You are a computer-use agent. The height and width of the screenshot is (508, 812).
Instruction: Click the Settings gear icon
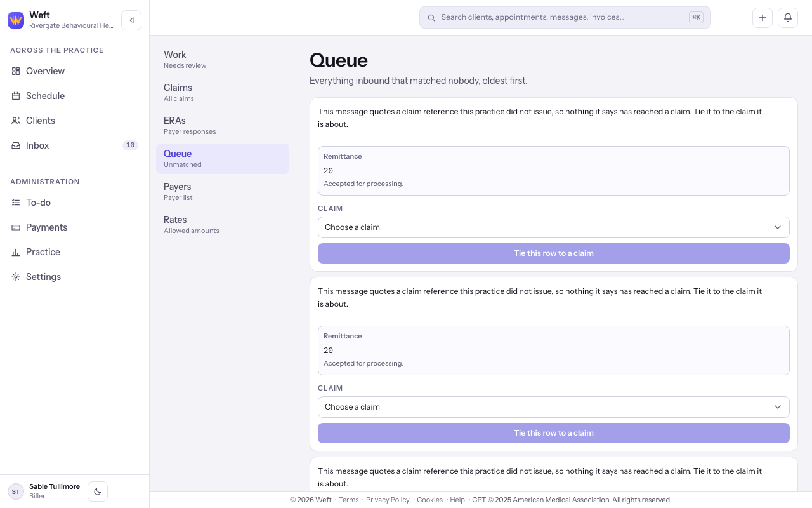pos(16,277)
